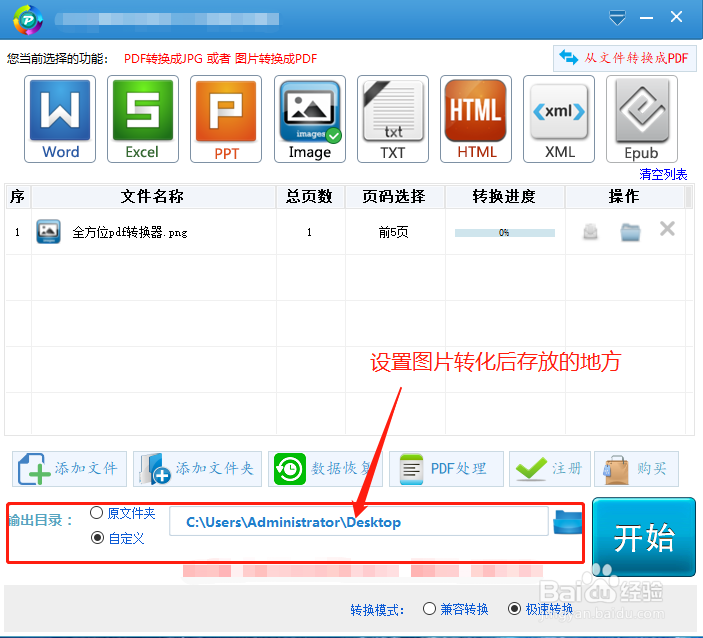
Task: Switch to 从文件转换成PDF mode
Action: coord(625,58)
